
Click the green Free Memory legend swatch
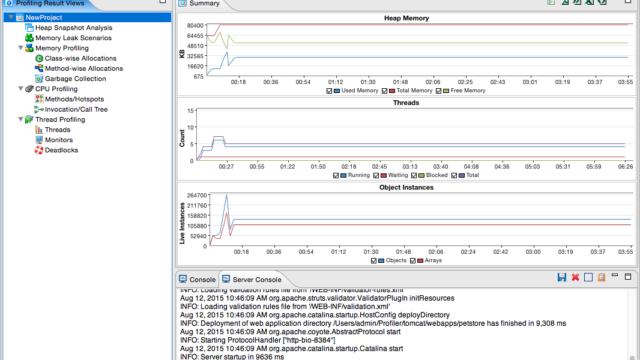point(446,91)
